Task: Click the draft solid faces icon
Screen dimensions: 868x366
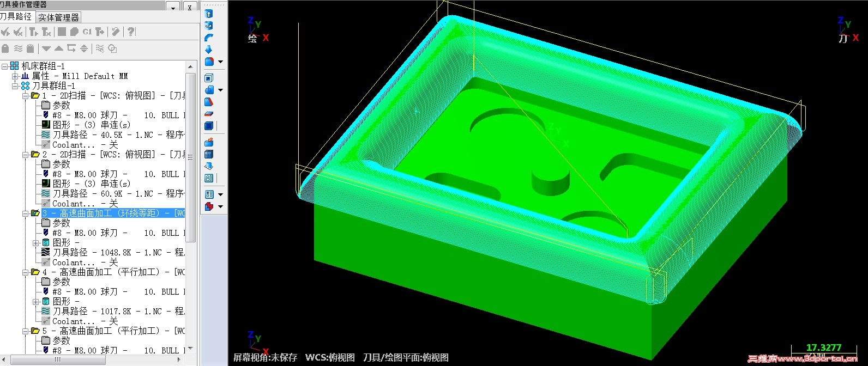Action: click(x=209, y=102)
